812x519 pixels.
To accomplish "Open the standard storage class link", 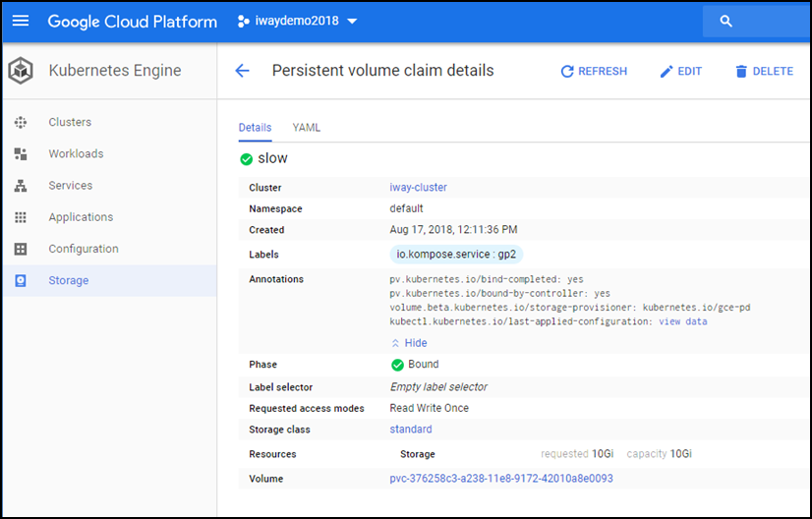I will pyautogui.click(x=411, y=430).
